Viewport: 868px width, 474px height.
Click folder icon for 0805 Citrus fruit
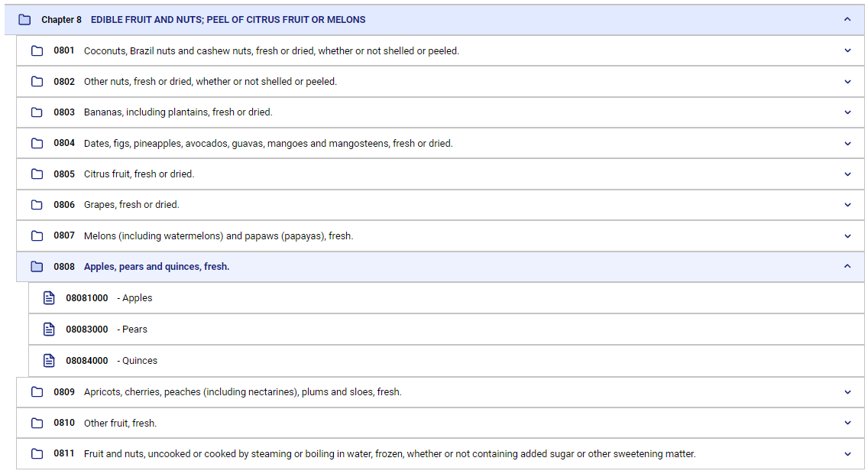coord(37,174)
